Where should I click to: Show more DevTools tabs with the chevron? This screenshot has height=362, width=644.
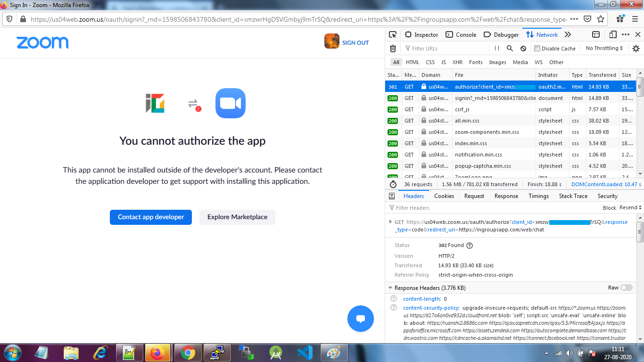(x=568, y=34)
